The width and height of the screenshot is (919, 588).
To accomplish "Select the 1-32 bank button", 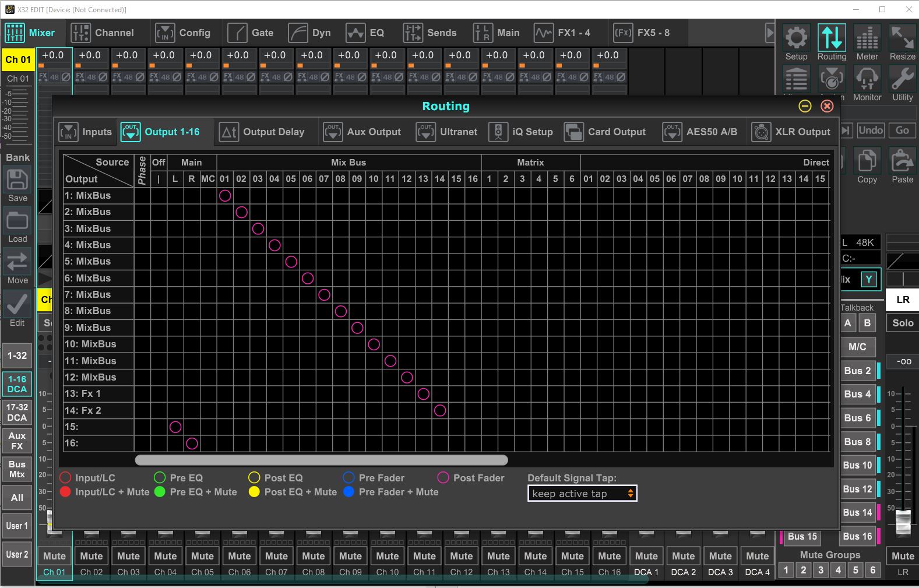I will click(x=17, y=355).
